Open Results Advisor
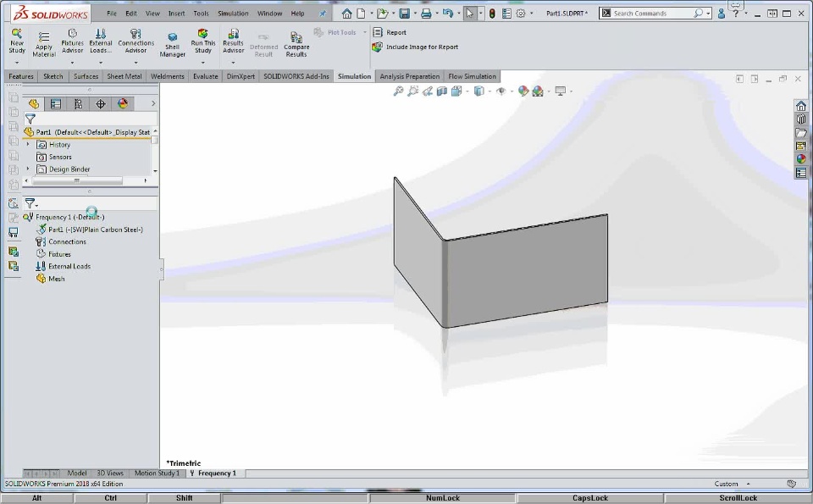Viewport: 813px width, 504px height. coord(234,41)
